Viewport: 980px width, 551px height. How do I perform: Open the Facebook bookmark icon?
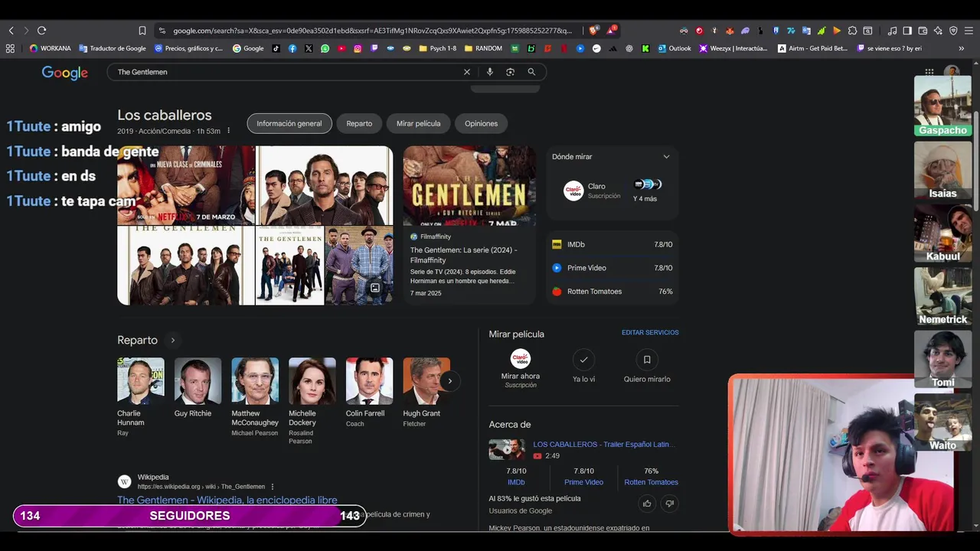[x=292, y=48]
